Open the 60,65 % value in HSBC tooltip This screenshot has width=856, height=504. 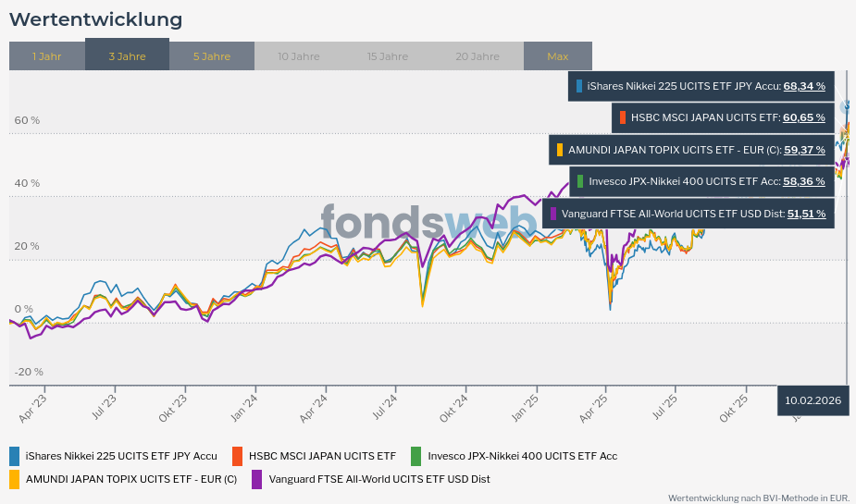803,117
